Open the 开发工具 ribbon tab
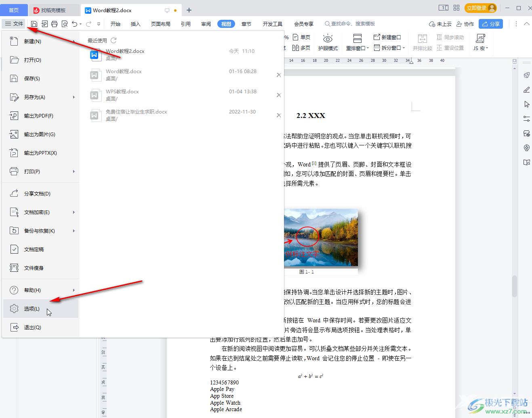The height and width of the screenshot is (418, 532). pyautogui.click(x=273, y=24)
